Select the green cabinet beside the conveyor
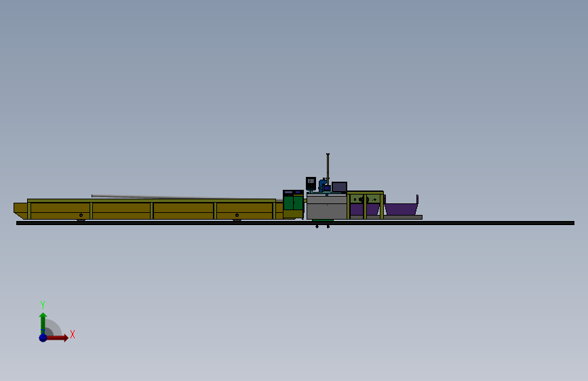Screen dimensions: 588x381 click(293, 203)
